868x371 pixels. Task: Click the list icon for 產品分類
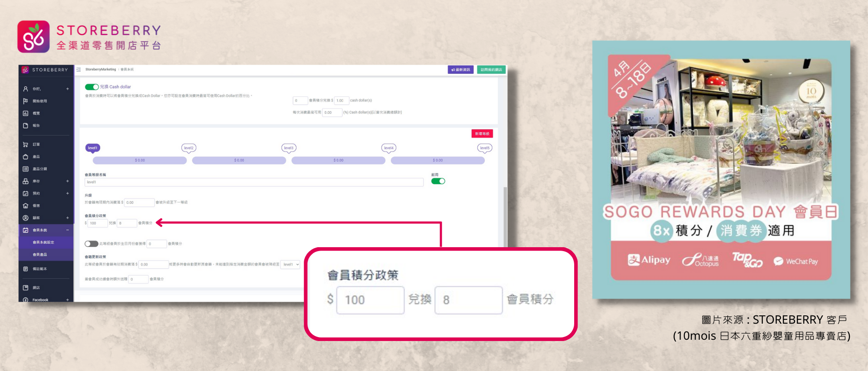pos(26,169)
